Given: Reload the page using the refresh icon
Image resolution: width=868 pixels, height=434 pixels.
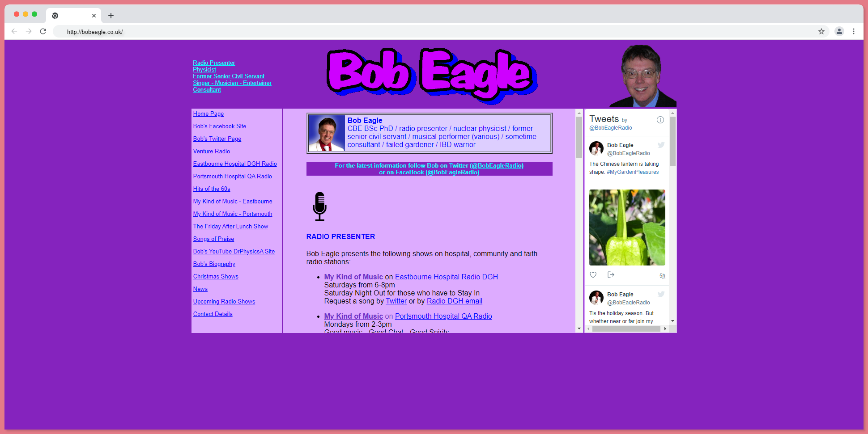Looking at the screenshot, I should [43, 31].
